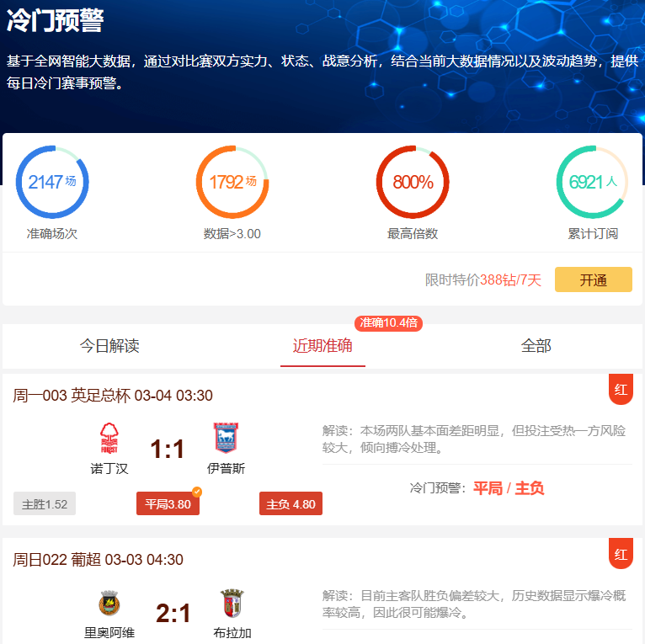
Task: Click the Rio Ave team crest
Action: point(109,603)
